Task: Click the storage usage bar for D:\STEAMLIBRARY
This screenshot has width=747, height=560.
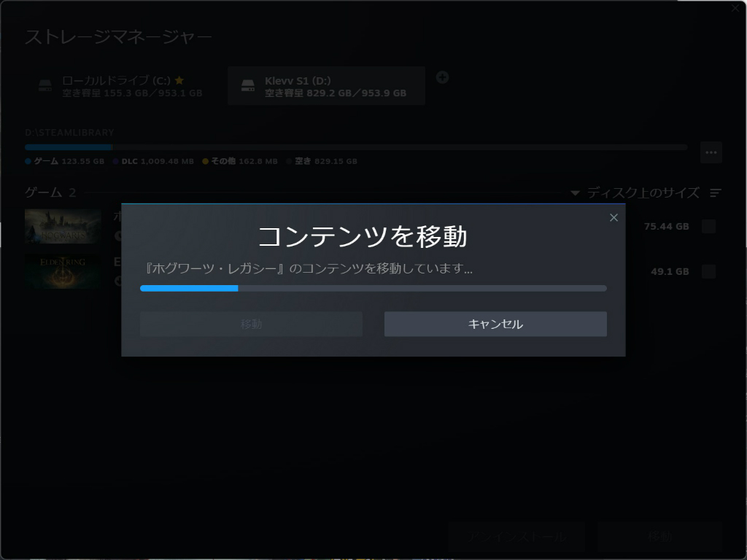Action: pyautogui.click(x=356, y=147)
